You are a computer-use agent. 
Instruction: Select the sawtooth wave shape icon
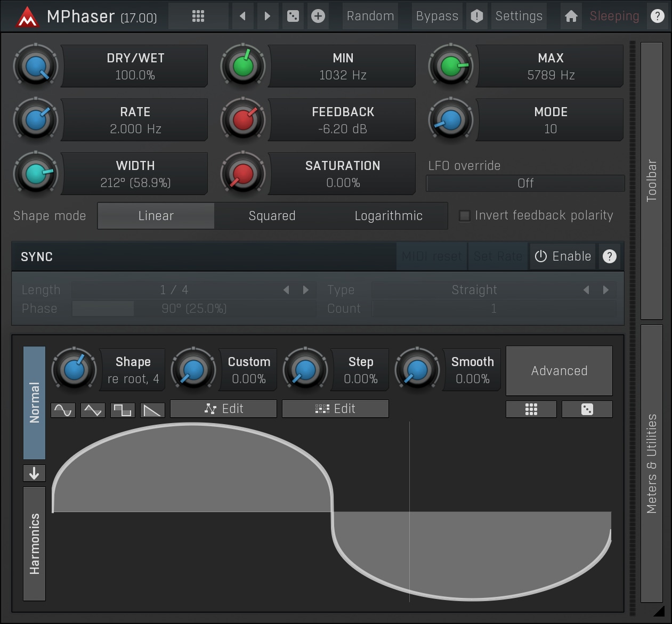tap(152, 410)
